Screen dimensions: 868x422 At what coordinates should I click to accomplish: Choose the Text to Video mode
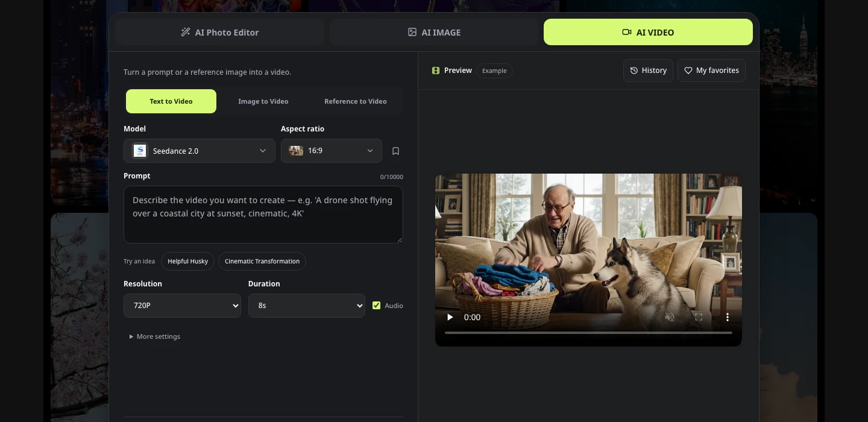(171, 101)
